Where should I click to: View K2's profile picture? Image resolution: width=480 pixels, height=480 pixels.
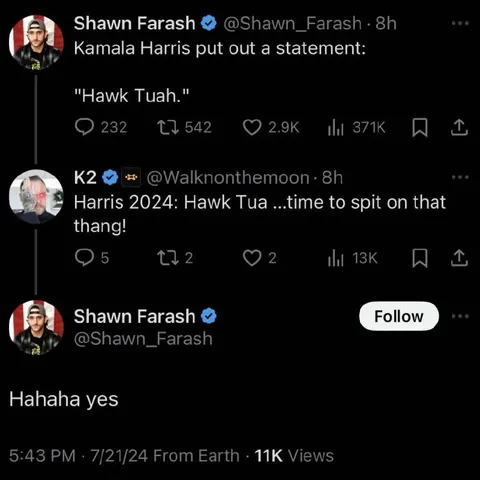tap(36, 197)
